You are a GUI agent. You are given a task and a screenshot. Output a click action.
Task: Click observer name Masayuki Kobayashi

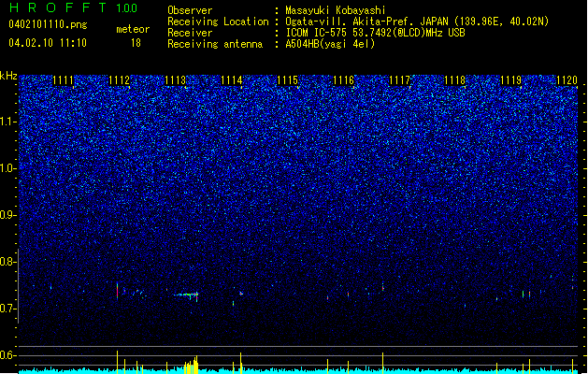point(336,10)
